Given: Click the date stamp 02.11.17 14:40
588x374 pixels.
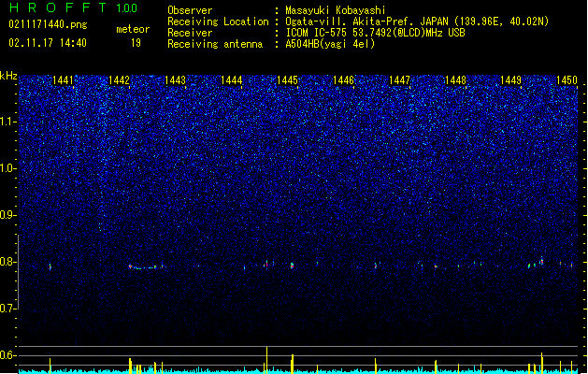Looking at the screenshot, I should point(48,43).
